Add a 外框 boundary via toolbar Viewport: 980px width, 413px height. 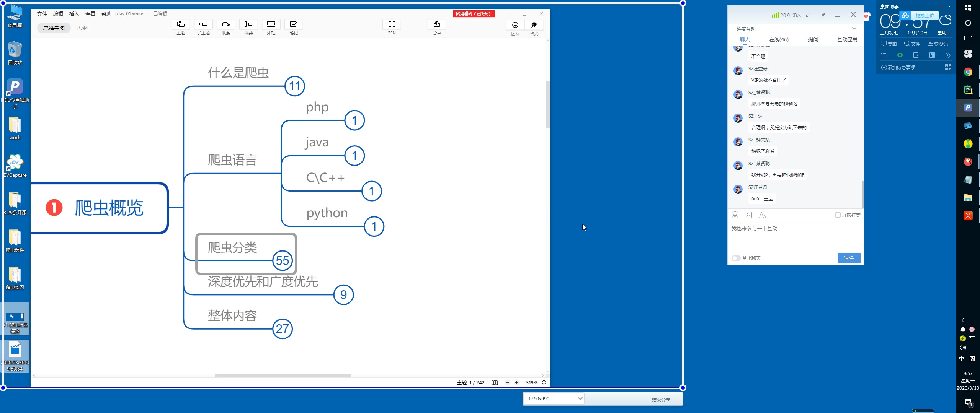(x=271, y=24)
